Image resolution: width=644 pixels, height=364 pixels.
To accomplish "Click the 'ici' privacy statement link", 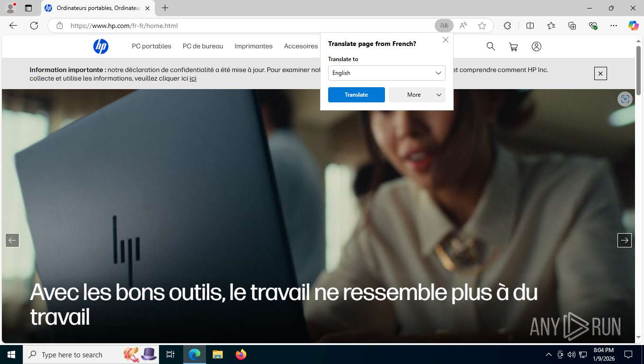I will point(193,78).
